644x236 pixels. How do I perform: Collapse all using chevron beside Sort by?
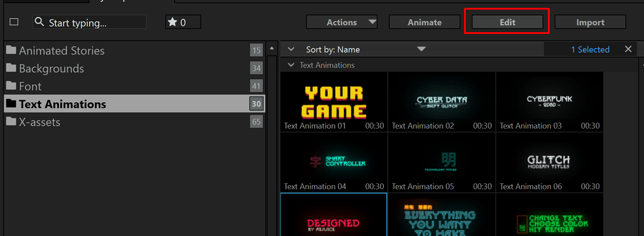pos(291,50)
